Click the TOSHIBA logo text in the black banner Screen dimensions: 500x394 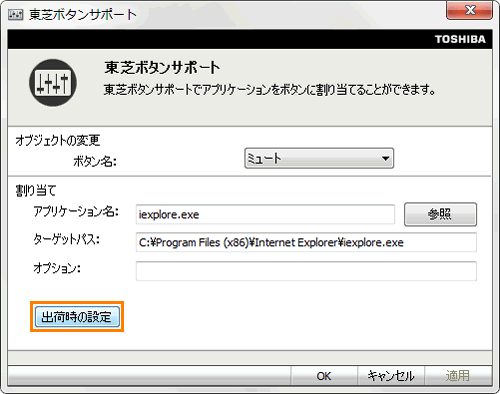[460, 39]
